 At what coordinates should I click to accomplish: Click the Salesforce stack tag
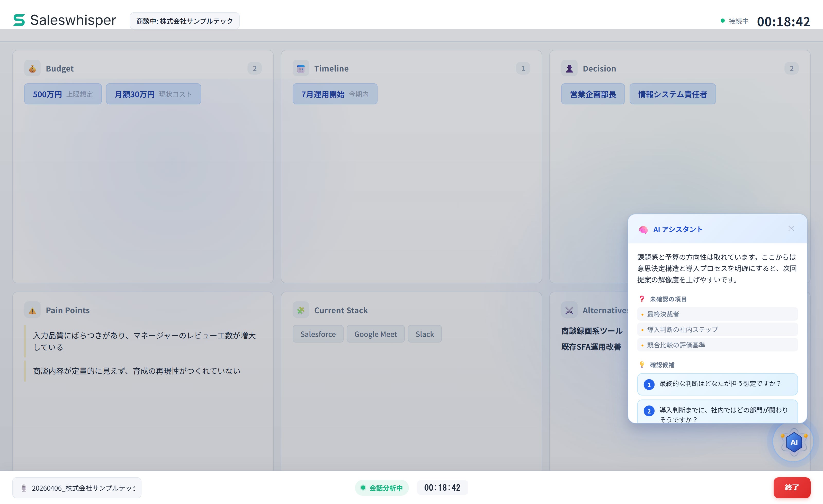point(318,334)
